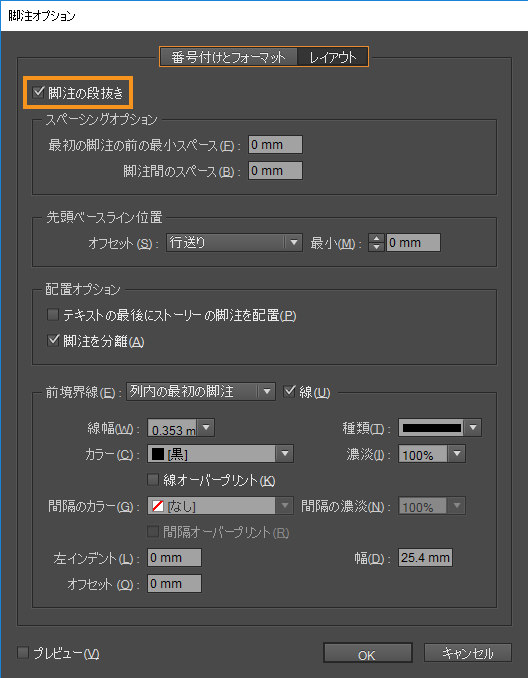The width and height of the screenshot is (528, 678).
Task: Open the 濃淡 100% dropdown
Action: click(x=432, y=454)
